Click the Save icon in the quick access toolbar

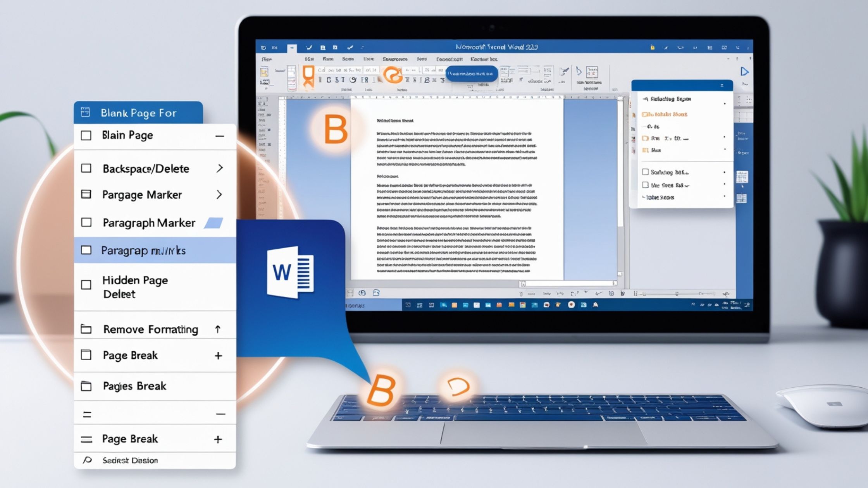pos(322,47)
